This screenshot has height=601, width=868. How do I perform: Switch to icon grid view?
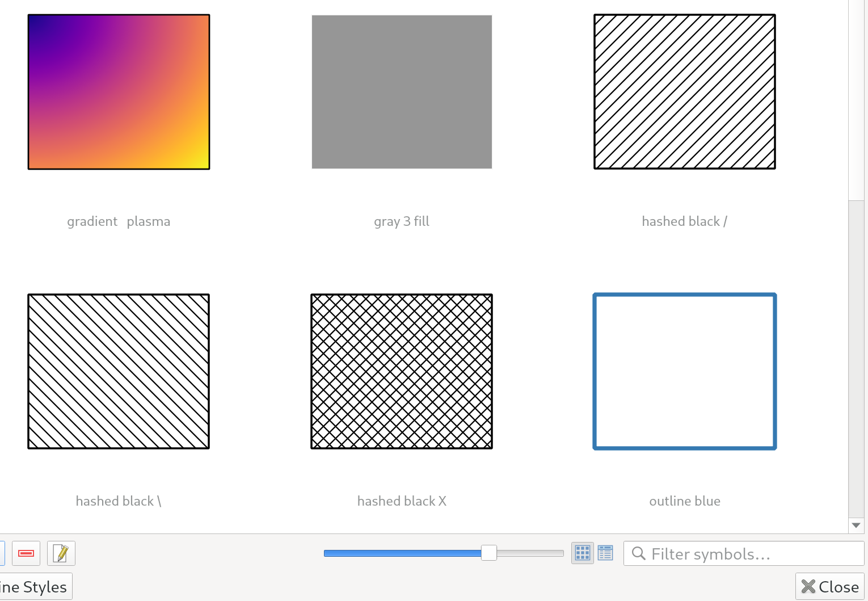(582, 553)
